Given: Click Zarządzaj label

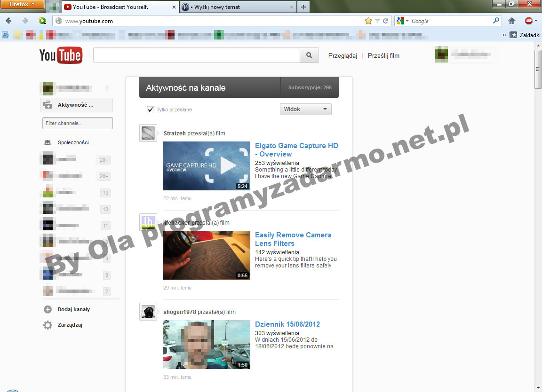Looking at the screenshot, I should tap(70, 325).
